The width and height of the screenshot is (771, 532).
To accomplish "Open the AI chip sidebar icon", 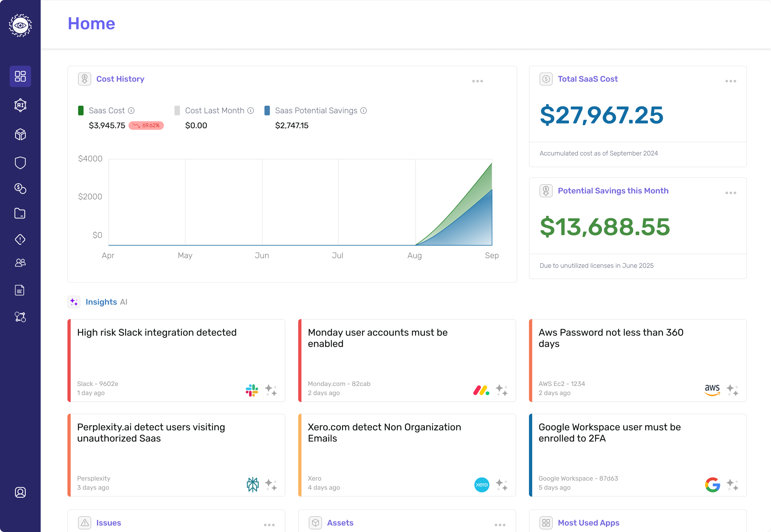I will click(20, 105).
